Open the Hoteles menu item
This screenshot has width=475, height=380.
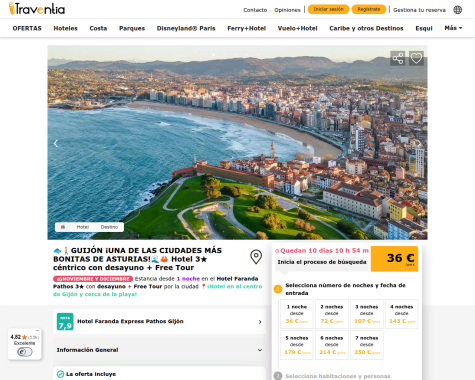pyautogui.click(x=65, y=28)
